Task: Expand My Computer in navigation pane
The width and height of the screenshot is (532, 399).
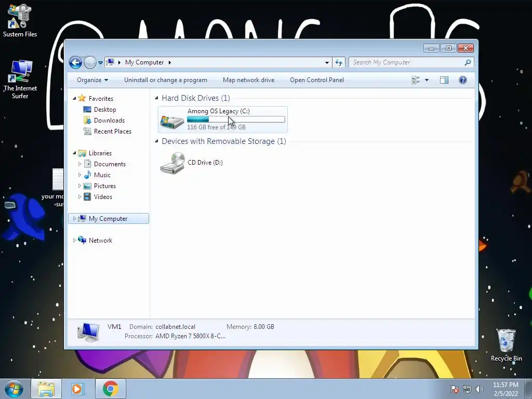Action: pyautogui.click(x=75, y=219)
